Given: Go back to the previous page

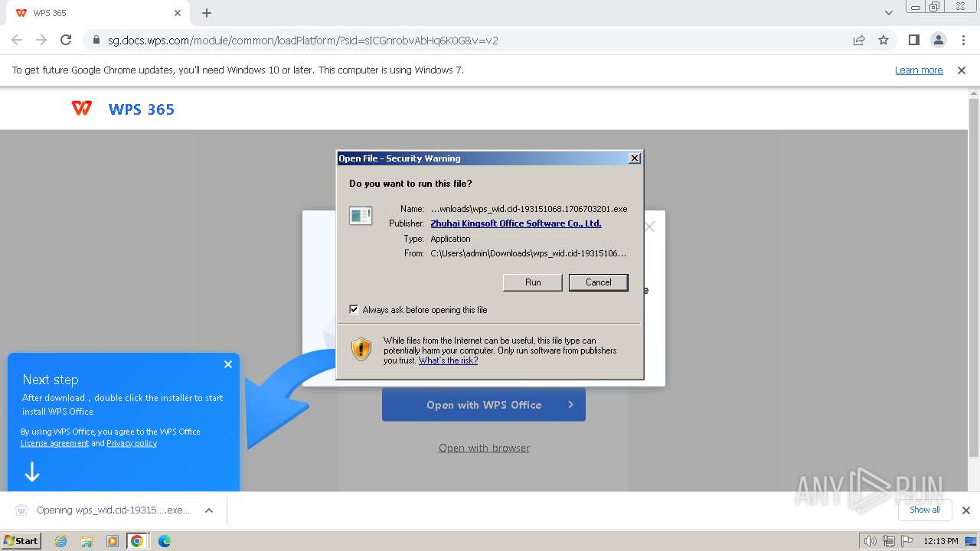Looking at the screenshot, I should coord(17,40).
